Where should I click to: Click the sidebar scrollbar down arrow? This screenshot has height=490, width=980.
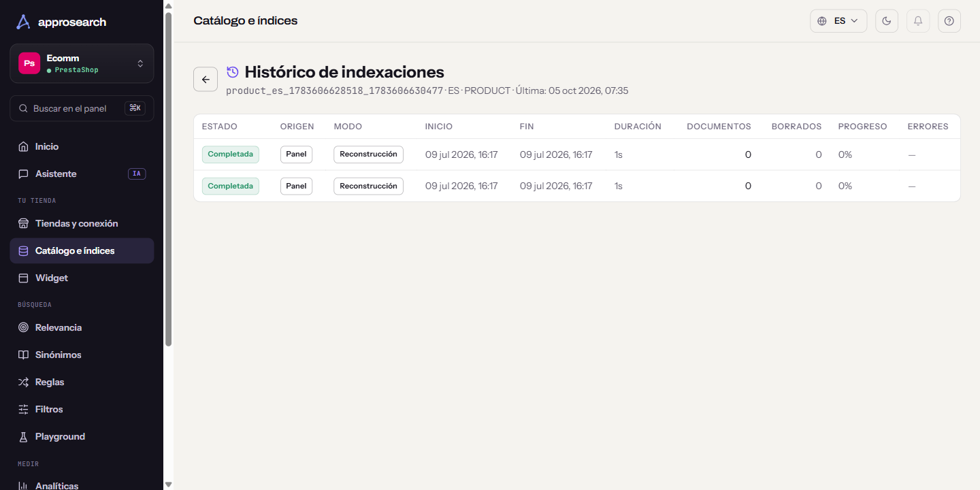click(x=168, y=485)
